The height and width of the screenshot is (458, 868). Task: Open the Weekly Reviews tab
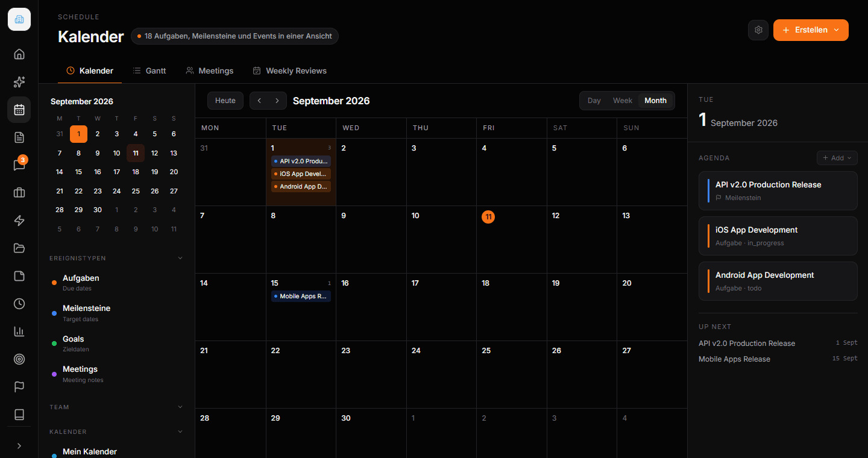pos(289,71)
